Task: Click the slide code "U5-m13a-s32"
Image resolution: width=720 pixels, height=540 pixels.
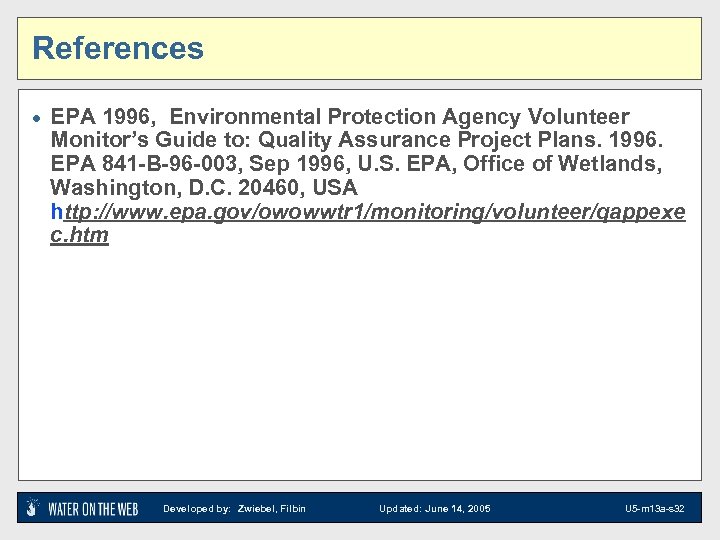Action: pos(655,509)
